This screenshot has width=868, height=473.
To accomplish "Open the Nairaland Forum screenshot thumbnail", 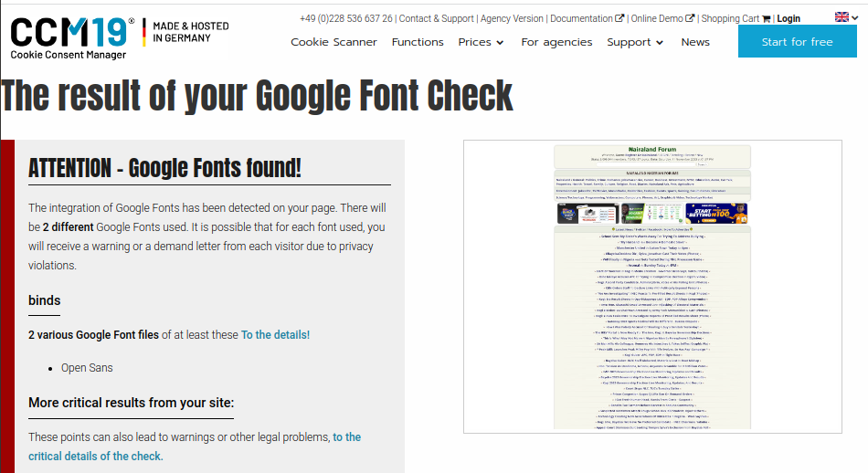I will 652,287.
